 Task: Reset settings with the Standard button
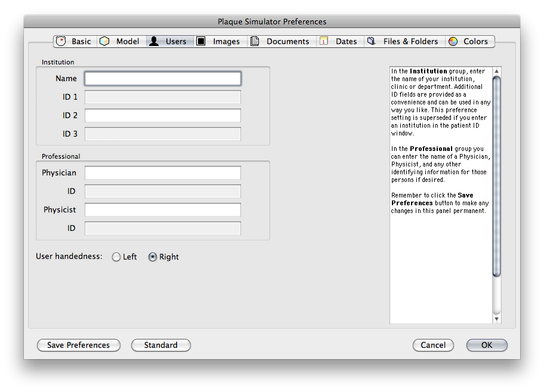tap(160, 345)
